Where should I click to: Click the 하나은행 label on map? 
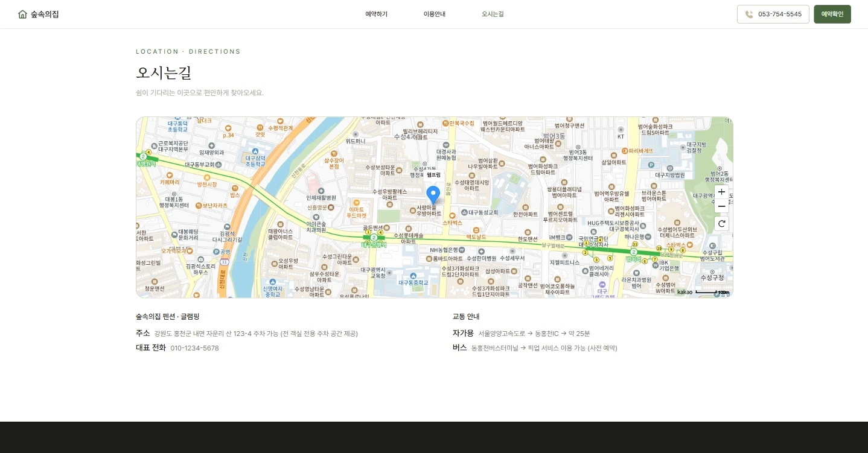pyautogui.click(x=635, y=236)
